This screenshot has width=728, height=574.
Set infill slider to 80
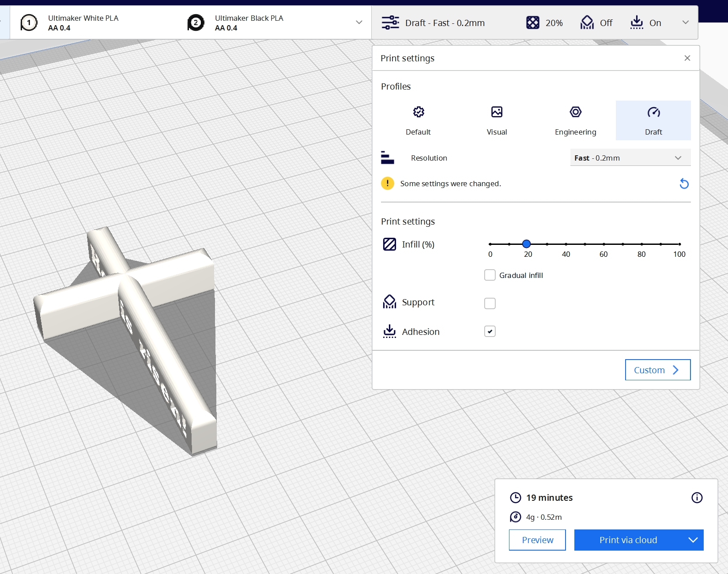641,244
